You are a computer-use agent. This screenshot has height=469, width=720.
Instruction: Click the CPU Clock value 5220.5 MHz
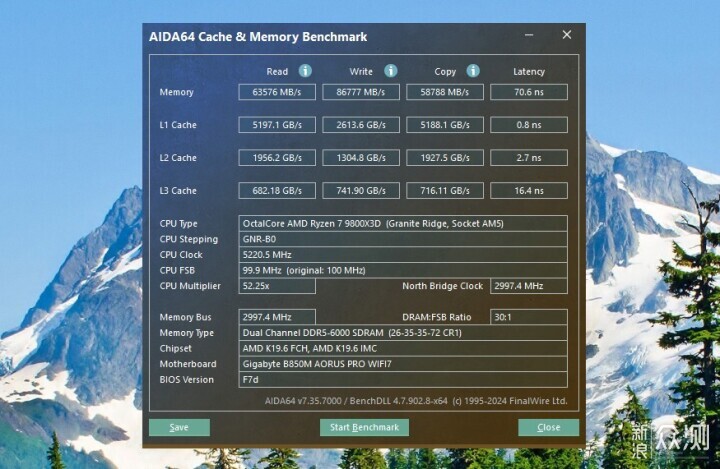pyautogui.click(x=403, y=254)
